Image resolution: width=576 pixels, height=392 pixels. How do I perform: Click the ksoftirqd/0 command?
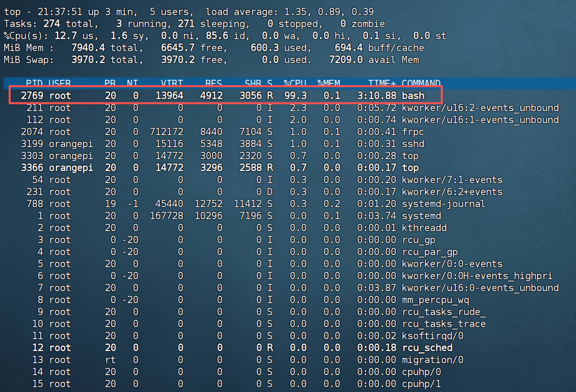(433, 336)
